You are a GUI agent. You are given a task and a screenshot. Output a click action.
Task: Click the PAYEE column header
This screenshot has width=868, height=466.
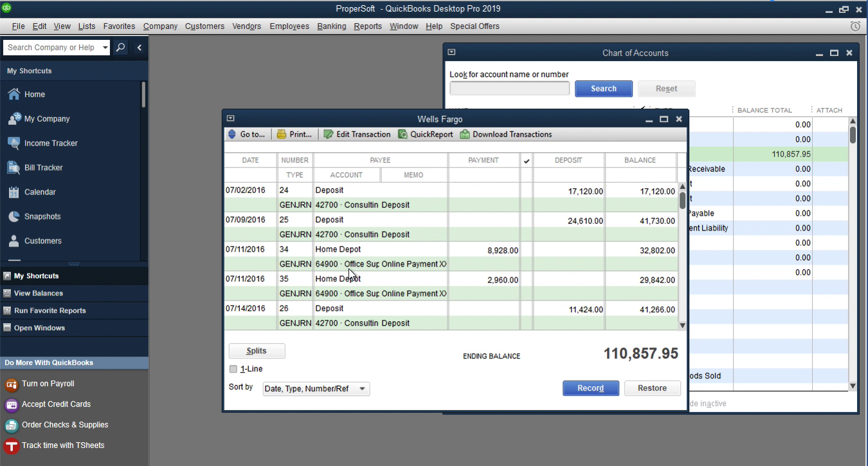(380, 160)
